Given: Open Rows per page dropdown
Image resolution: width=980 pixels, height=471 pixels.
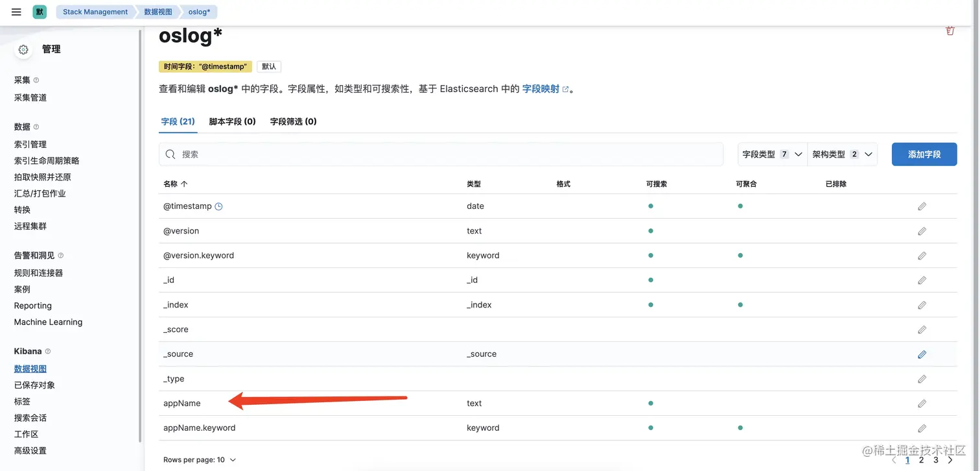Looking at the screenshot, I should (x=200, y=460).
